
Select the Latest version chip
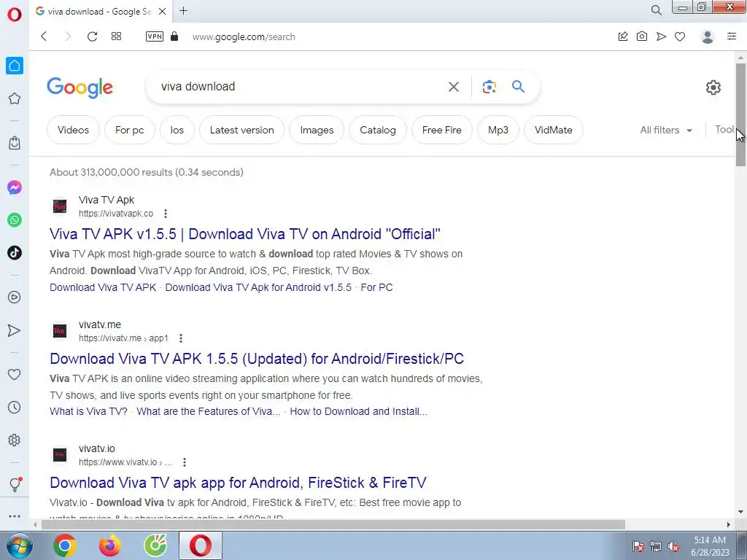pos(242,130)
